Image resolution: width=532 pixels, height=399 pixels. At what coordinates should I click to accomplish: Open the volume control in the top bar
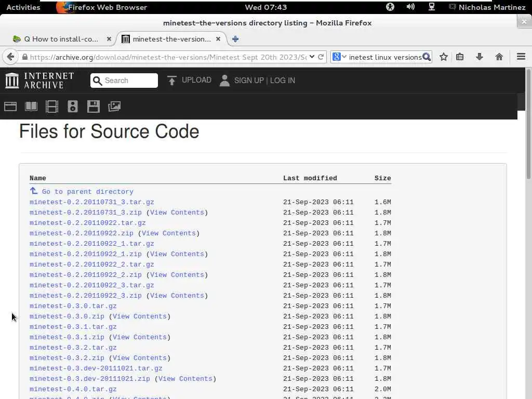[x=410, y=7]
